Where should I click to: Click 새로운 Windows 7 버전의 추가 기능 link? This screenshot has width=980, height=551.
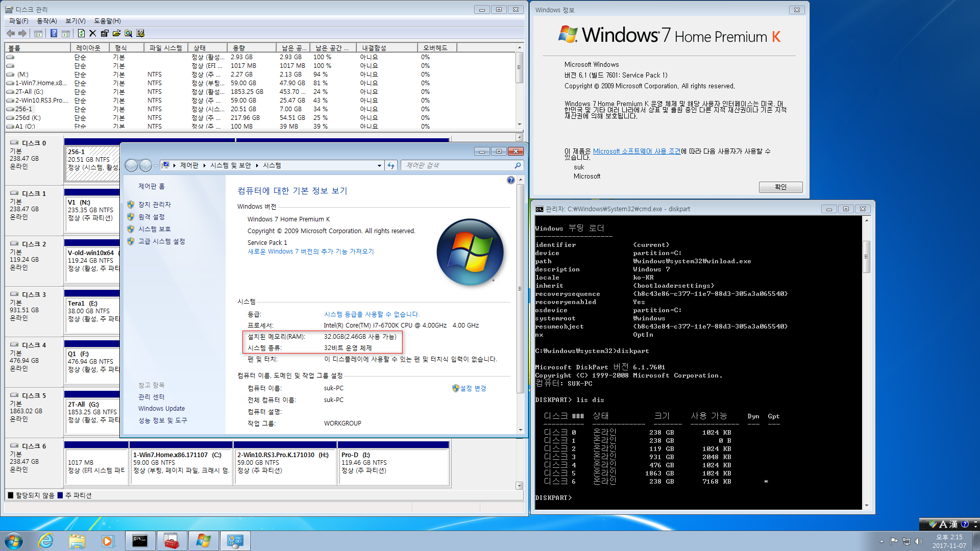pyautogui.click(x=311, y=252)
